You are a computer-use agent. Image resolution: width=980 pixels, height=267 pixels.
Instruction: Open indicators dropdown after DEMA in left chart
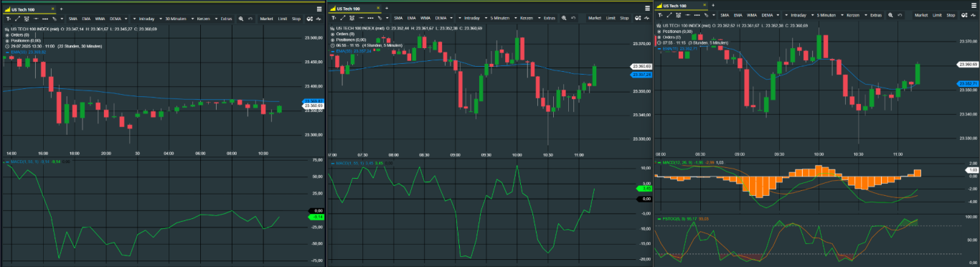pyautogui.click(x=126, y=19)
